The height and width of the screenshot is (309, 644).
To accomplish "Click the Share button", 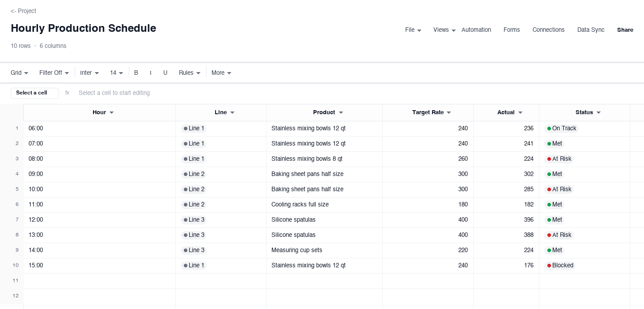I will click(x=625, y=30).
